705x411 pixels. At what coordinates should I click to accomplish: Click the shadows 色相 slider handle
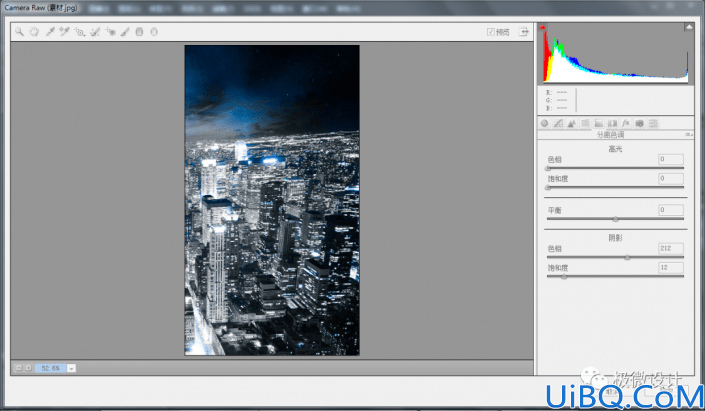627,258
